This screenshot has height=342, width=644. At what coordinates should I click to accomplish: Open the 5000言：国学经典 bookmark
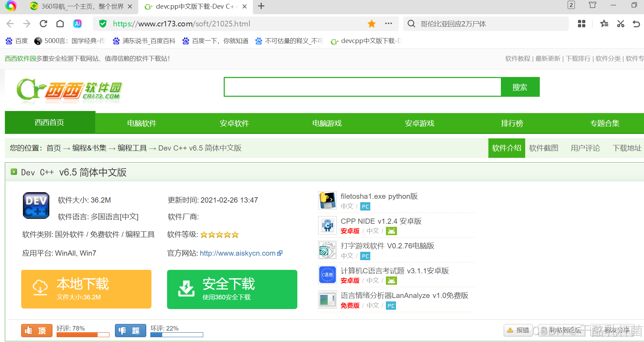(69, 41)
